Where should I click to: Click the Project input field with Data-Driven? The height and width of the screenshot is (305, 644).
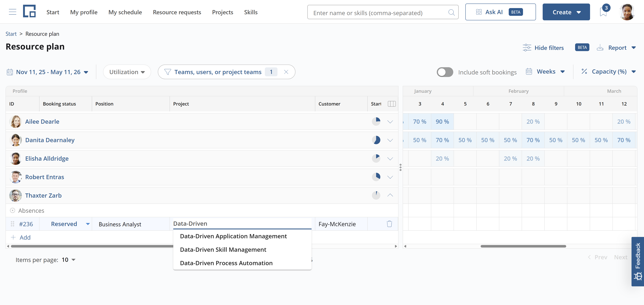click(x=242, y=223)
